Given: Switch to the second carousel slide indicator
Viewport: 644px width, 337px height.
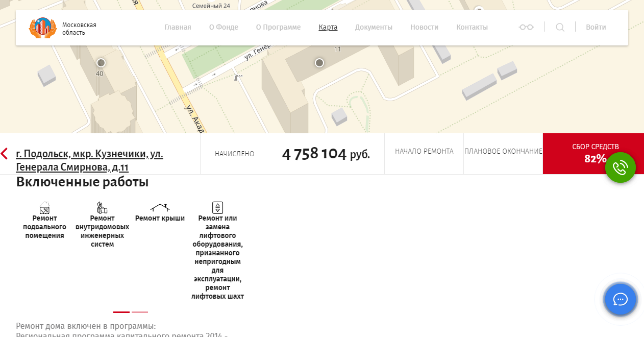Looking at the screenshot, I should (x=140, y=312).
